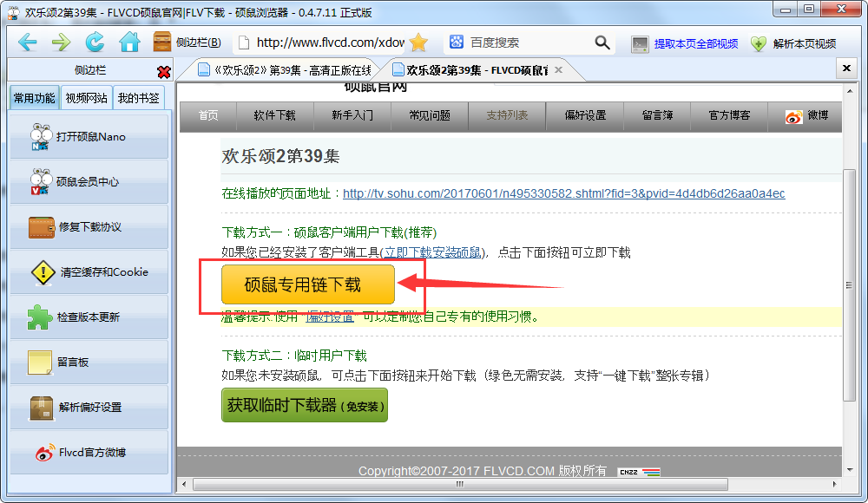Switch to the 我的书签 bookmarks tab

(x=138, y=98)
